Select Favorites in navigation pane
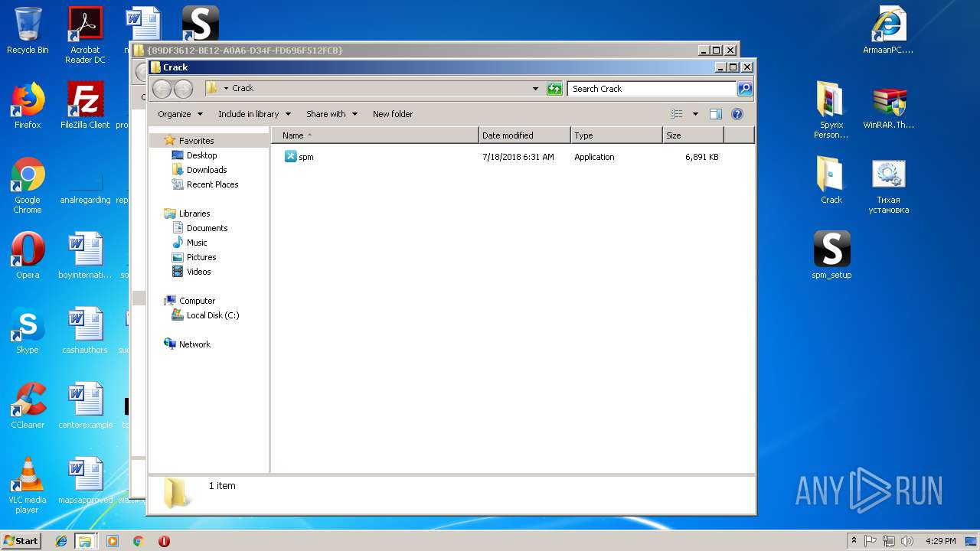The height and width of the screenshot is (551, 980). [x=196, y=141]
